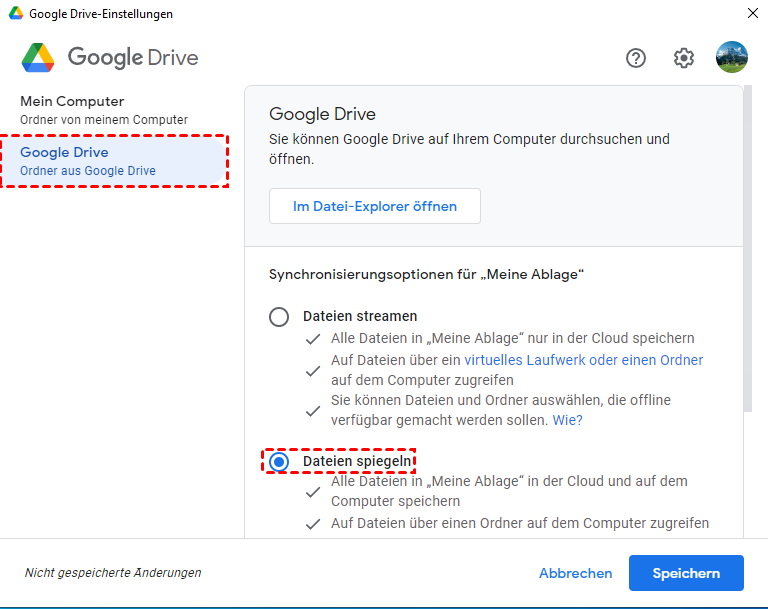Open the settings gear icon
768x609 pixels.
pos(684,58)
